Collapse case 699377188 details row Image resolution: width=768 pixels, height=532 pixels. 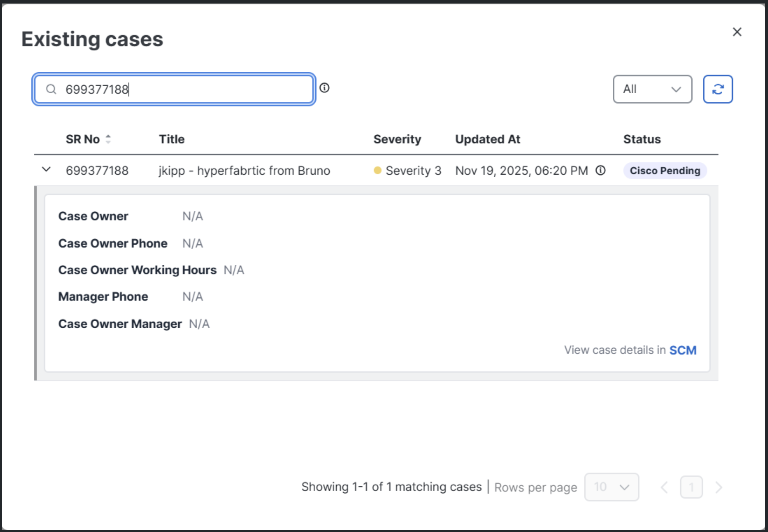click(x=46, y=170)
